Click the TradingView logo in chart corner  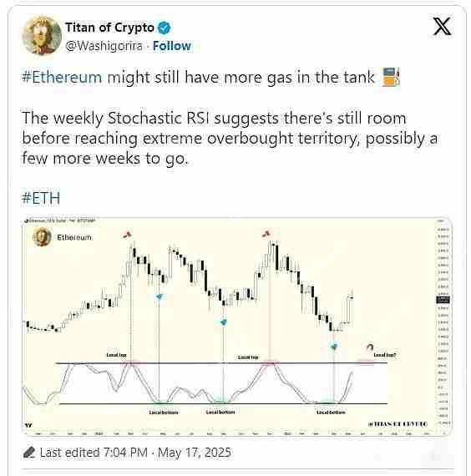pyautogui.click(x=28, y=425)
